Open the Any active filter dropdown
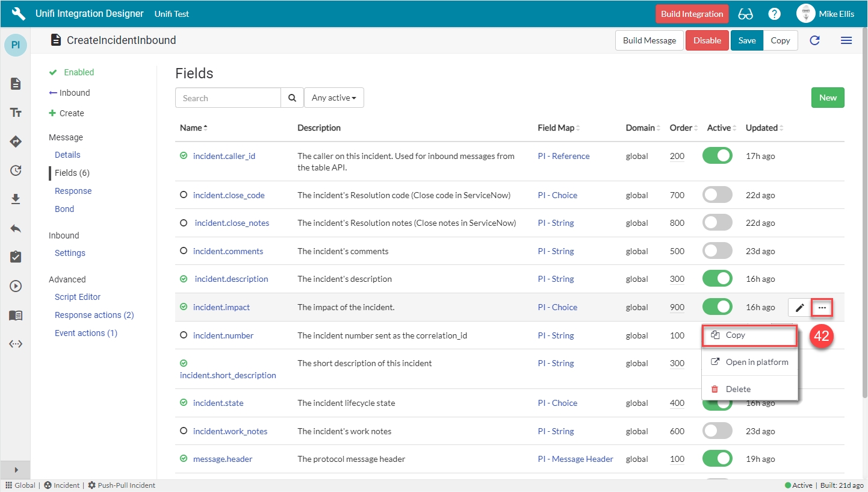 tap(333, 98)
